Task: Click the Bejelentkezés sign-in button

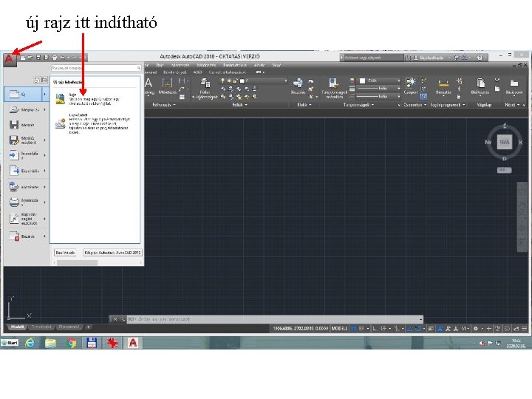Action: click(429, 58)
